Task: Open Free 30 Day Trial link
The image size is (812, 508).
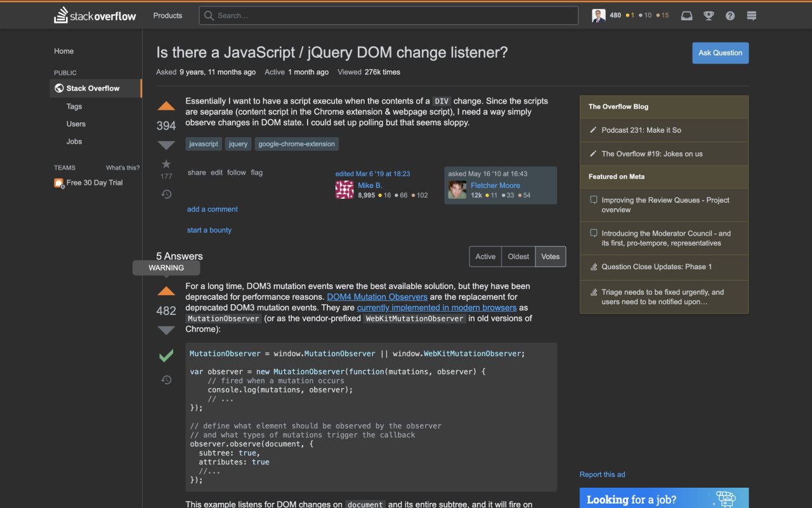Action: click(95, 183)
